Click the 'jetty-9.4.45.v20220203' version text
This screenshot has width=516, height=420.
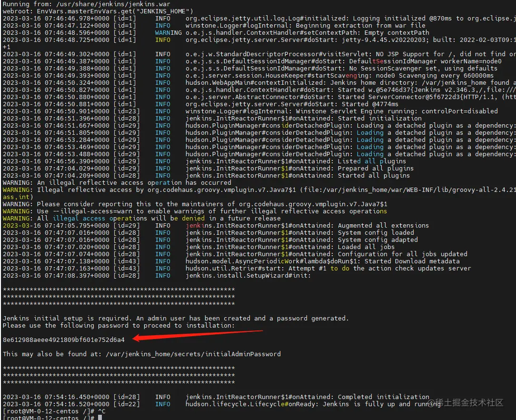click(386, 40)
